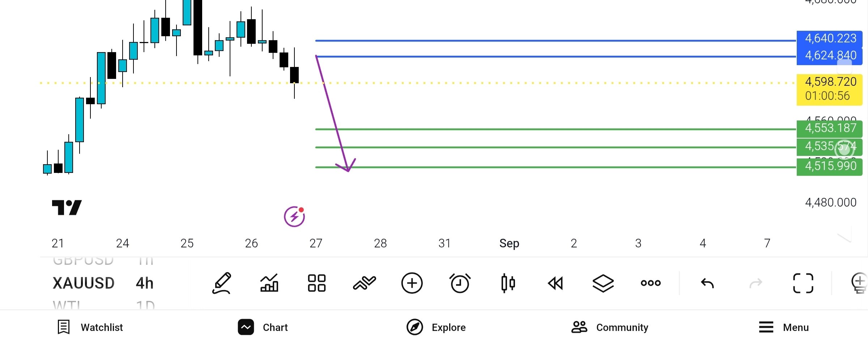Open the indicators chart icon
Viewport: 868px width, 345px height.
pyautogui.click(x=269, y=283)
